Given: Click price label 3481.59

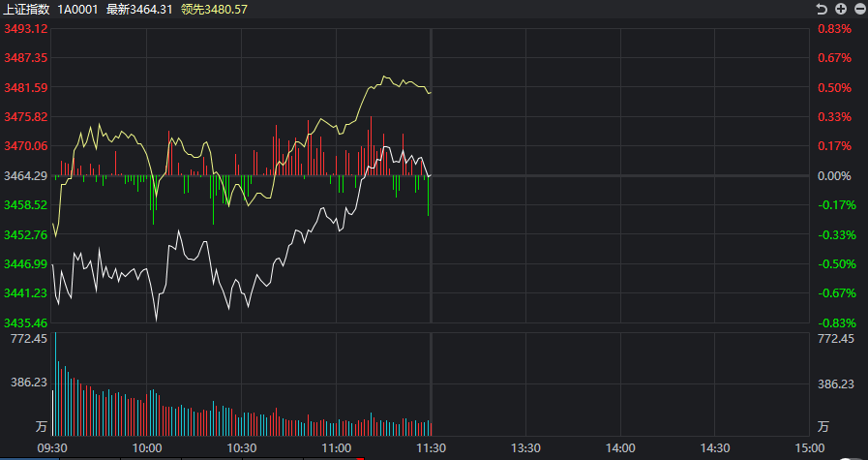Looking at the screenshot, I should (26, 87).
